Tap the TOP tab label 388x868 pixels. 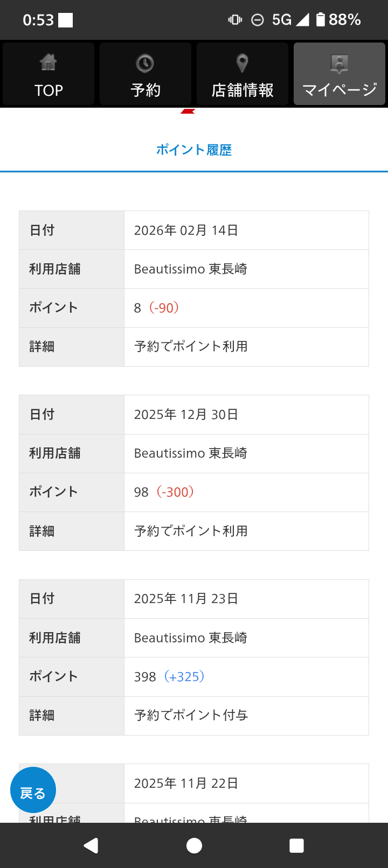[x=48, y=90]
